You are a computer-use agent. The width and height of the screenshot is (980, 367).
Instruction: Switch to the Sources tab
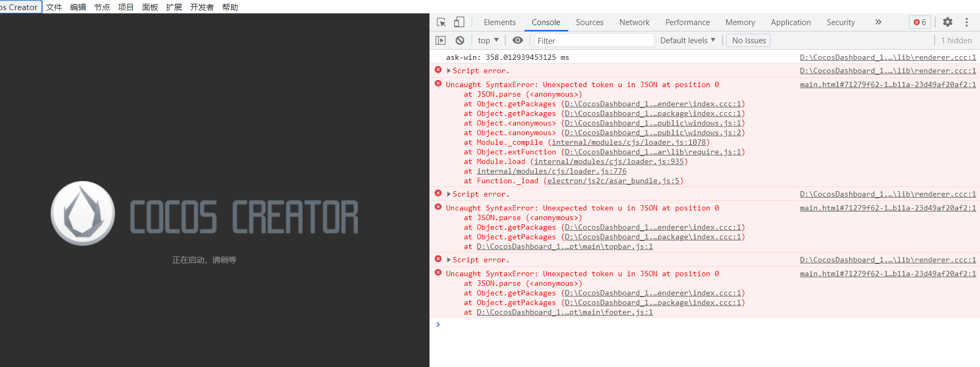click(x=590, y=22)
